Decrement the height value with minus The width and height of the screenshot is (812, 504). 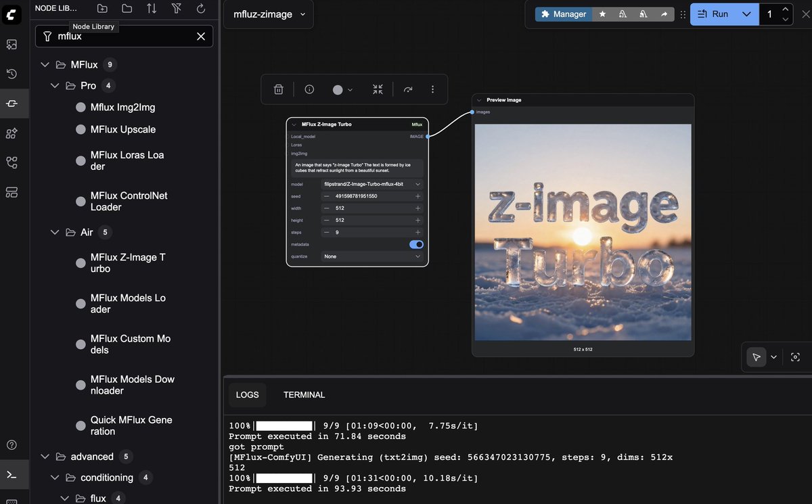tap(326, 220)
